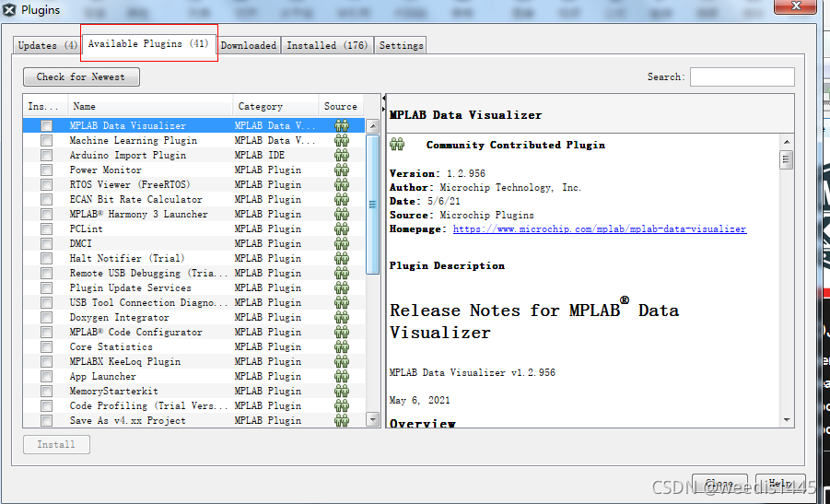Screen dimensions: 830x504
Task: Tick the Power Monitor checkbox
Action: pyautogui.click(x=47, y=170)
